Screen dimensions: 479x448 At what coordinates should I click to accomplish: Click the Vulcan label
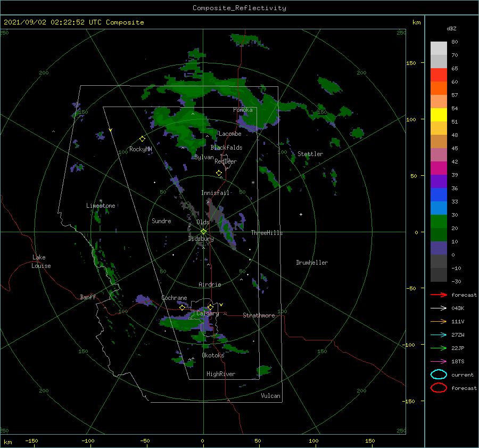(x=271, y=396)
